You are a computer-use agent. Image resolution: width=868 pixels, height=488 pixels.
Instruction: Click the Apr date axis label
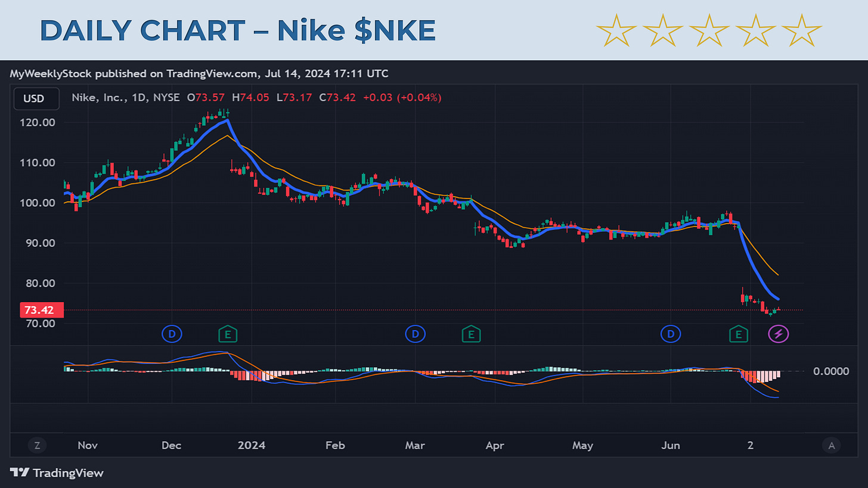point(495,445)
